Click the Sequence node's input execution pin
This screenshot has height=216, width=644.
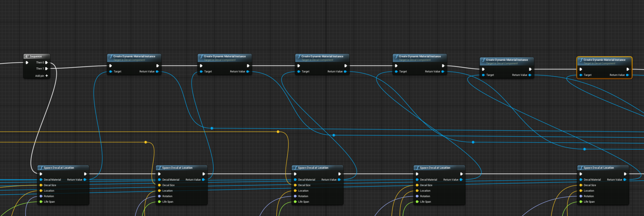pos(27,62)
